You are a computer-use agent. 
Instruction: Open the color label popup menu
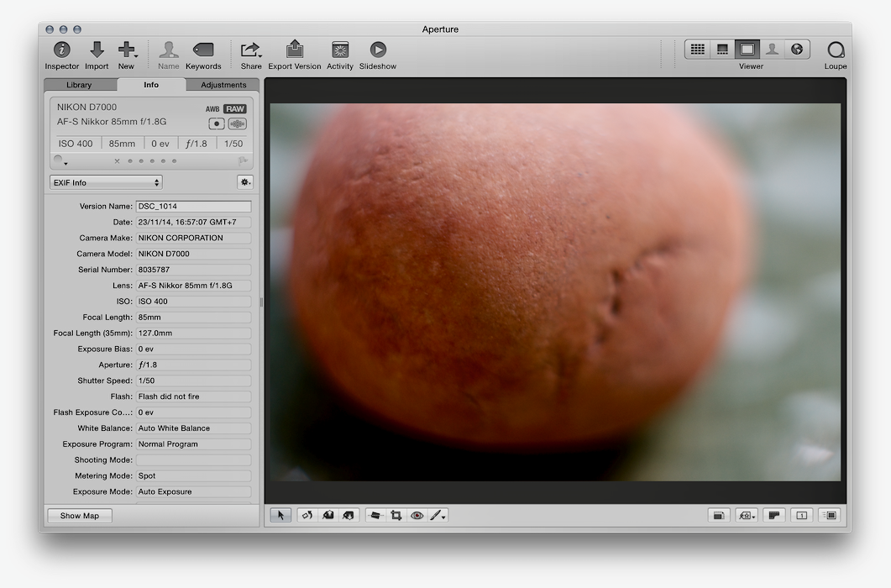(60, 161)
